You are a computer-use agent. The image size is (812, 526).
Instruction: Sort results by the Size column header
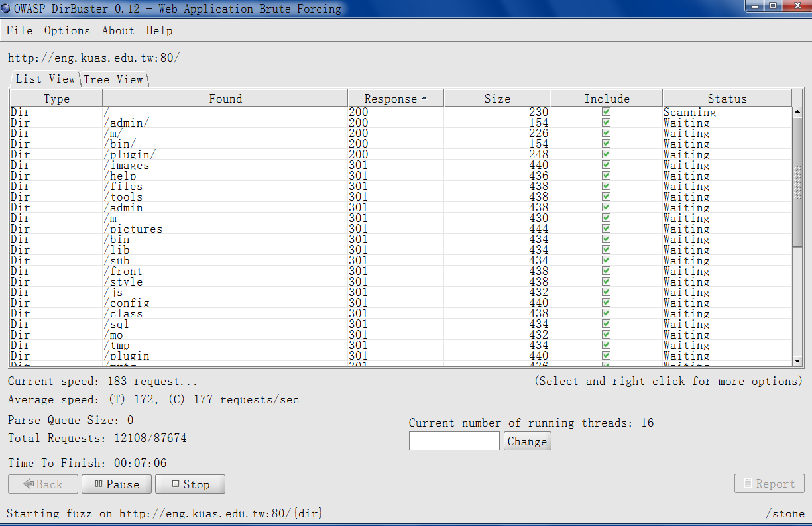click(497, 99)
